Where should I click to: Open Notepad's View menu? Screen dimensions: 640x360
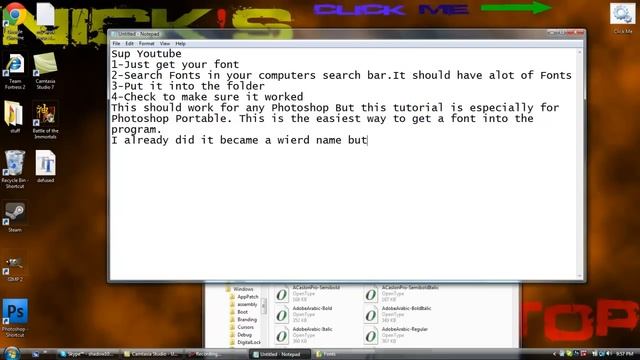coord(165,44)
